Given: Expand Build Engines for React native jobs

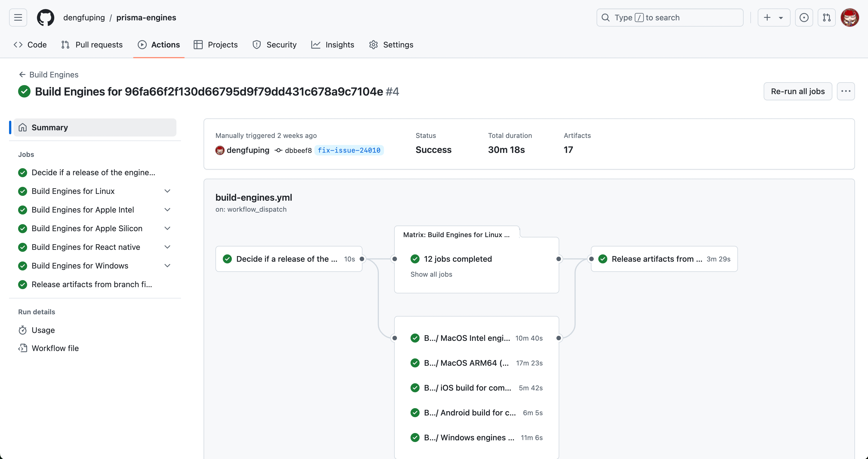Looking at the screenshot, I should coord(167,247).
